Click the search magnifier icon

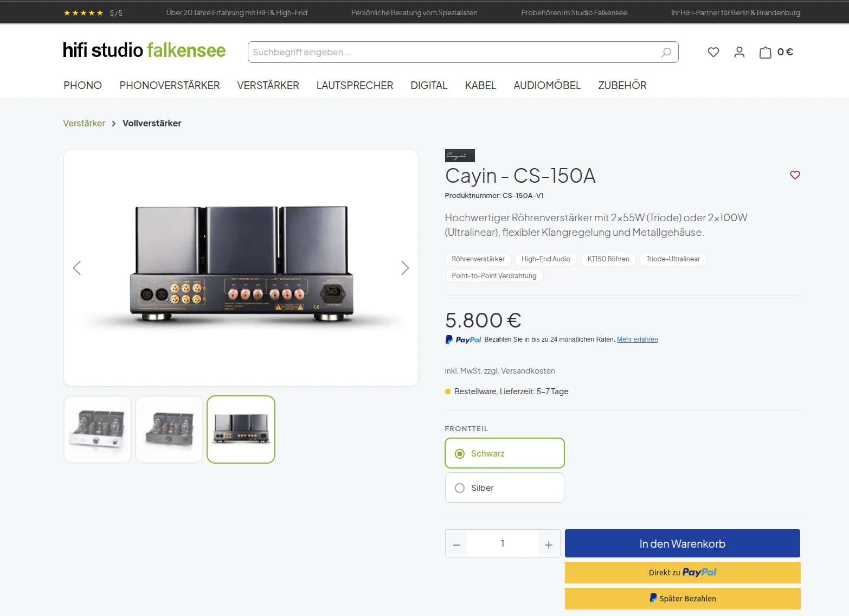pos(666,52)
